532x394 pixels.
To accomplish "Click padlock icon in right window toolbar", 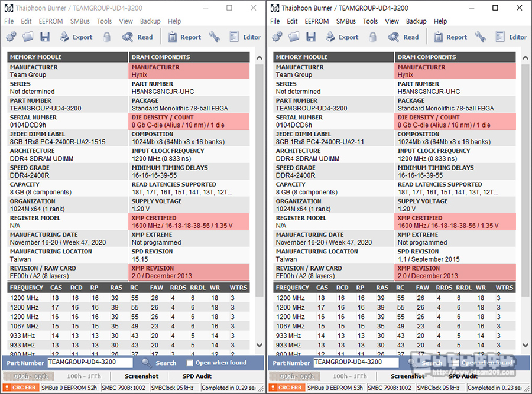I will [373, 37].
